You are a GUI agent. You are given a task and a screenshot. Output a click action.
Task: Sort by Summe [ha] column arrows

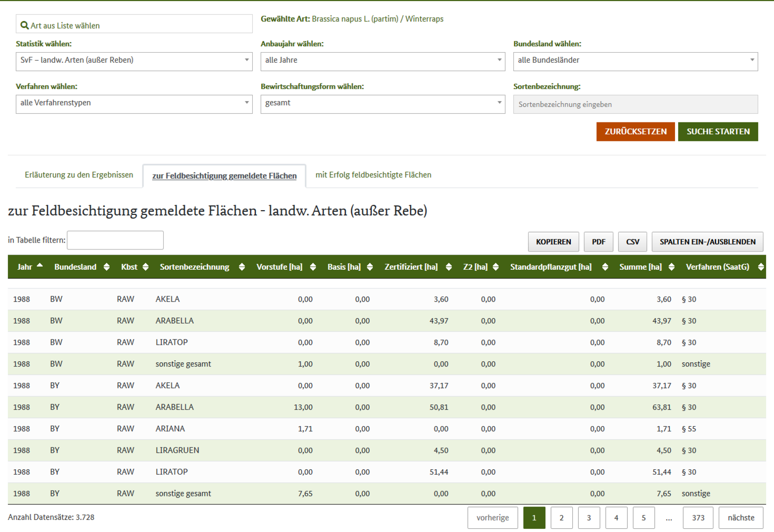coord(671,267)
